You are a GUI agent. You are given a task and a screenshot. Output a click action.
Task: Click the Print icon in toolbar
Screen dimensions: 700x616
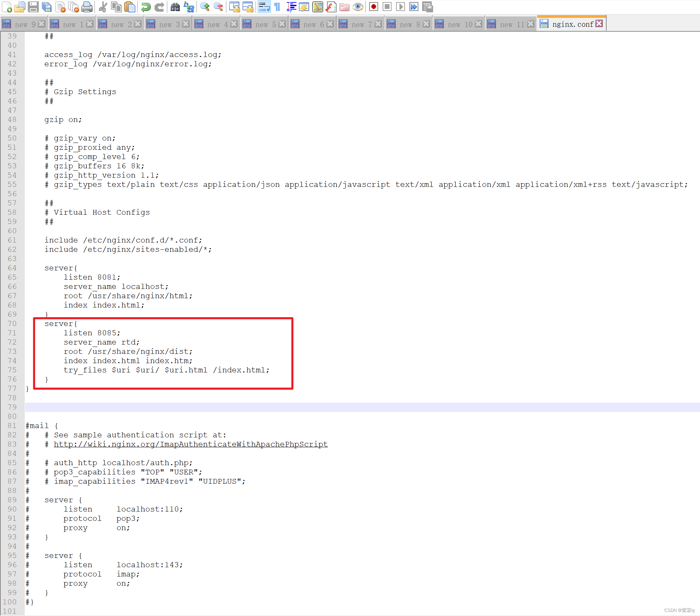click(87, 7)
